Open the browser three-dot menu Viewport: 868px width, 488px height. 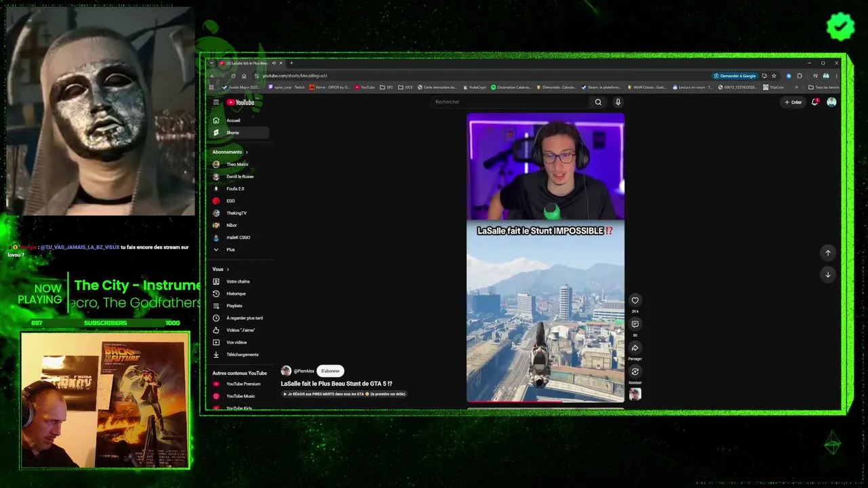(x=835, y=76)
